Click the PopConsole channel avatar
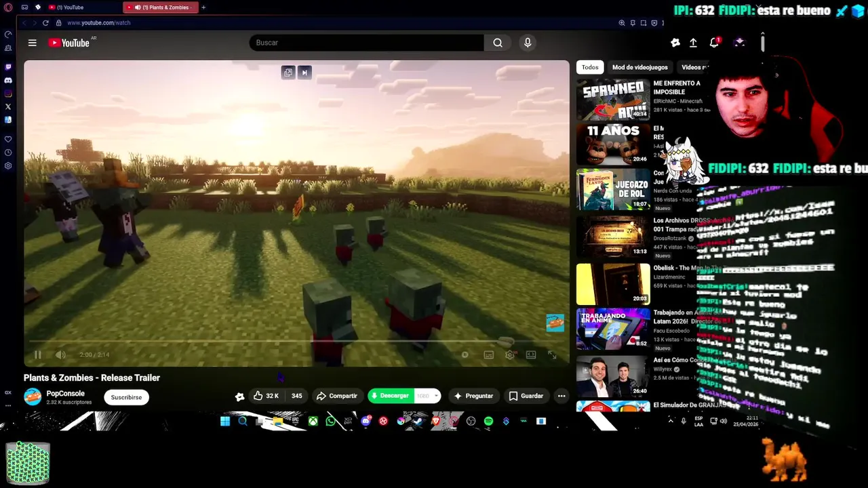Screen dimensions: 868x488 point(33,396)
